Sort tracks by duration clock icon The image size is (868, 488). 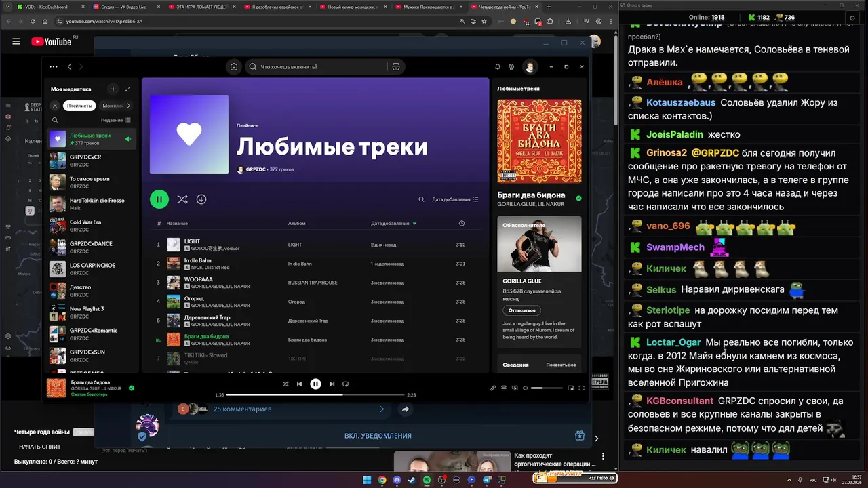[x=461, y=223]
